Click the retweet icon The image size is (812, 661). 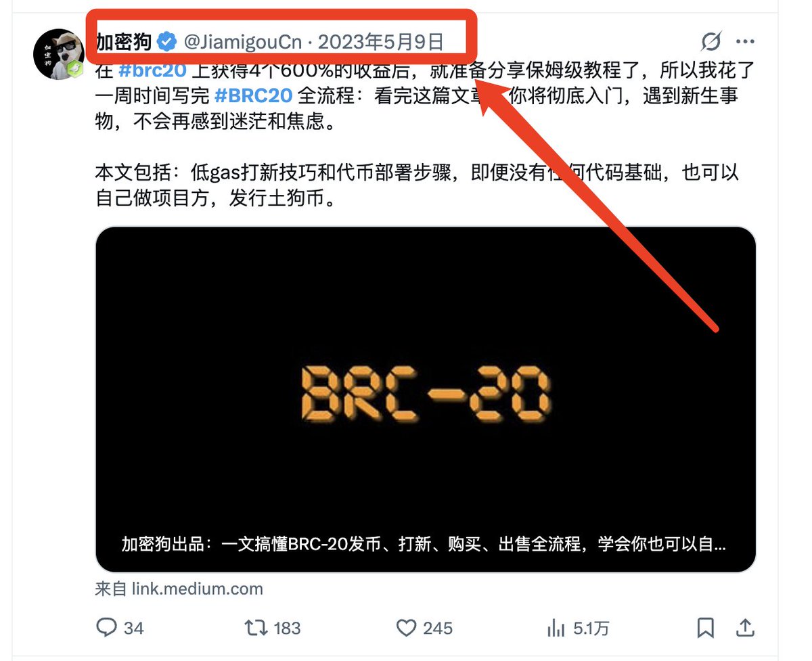(x=256, y=628)
